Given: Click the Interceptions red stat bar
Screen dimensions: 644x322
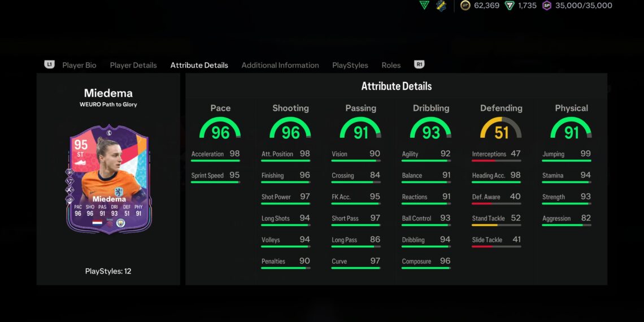Looking at the screenshot, I should pyautogui.click(x=497, y=161).
